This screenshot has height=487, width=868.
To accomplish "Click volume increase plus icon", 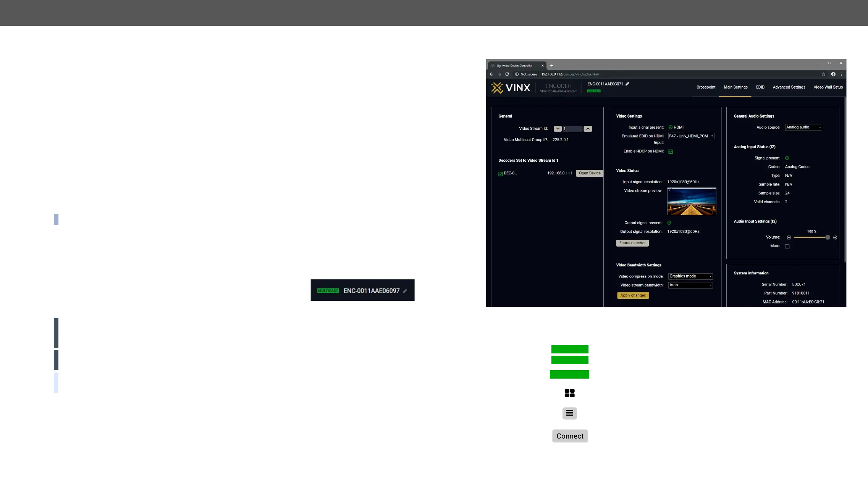I will 835,238.
